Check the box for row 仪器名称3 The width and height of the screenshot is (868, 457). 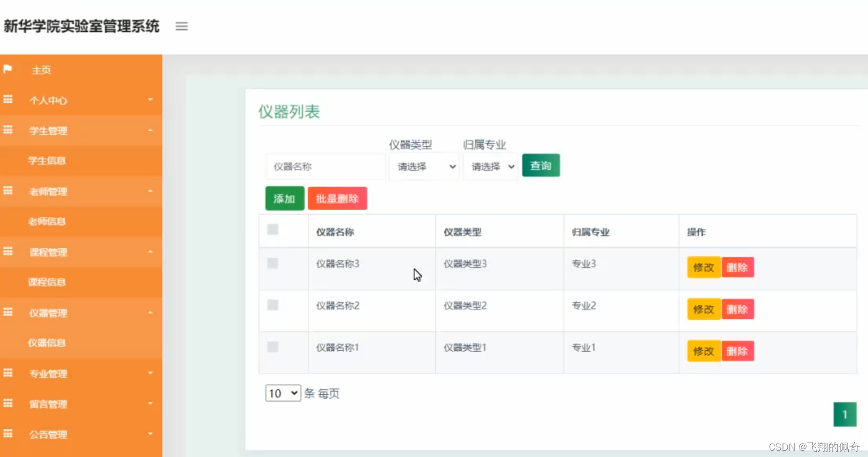(273, 263)
